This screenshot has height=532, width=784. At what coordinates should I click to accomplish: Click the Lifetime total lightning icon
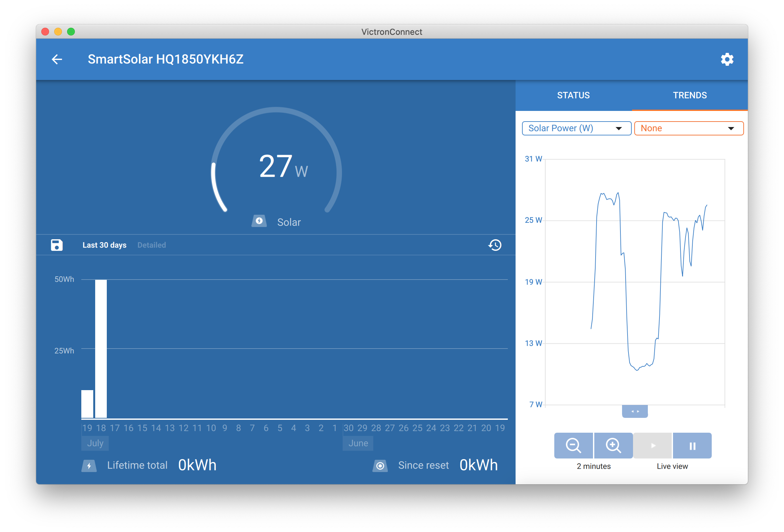click(89, 466)
